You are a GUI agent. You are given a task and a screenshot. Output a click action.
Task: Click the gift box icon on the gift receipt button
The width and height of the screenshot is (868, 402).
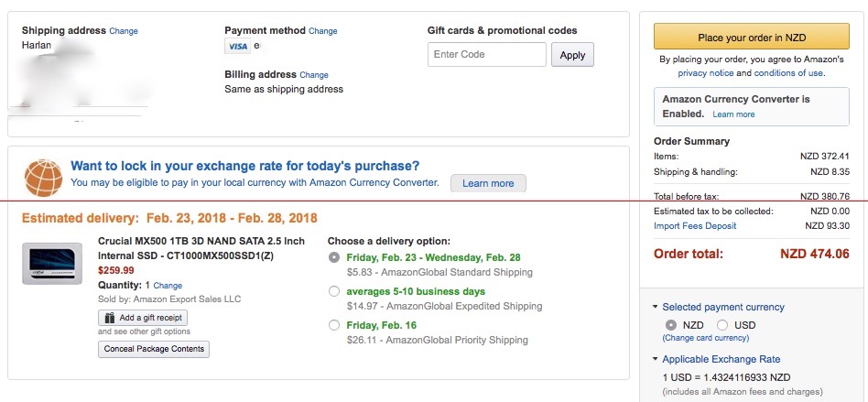[110, 318]
